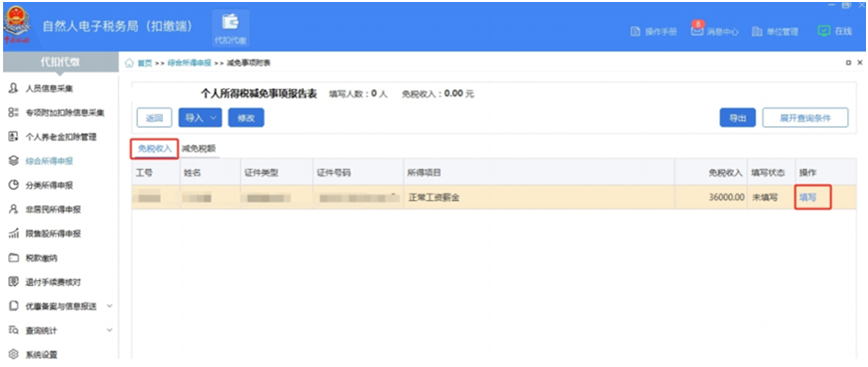
Task: Open 税款缴纳 in the sidebar
Action: [41, 258]
